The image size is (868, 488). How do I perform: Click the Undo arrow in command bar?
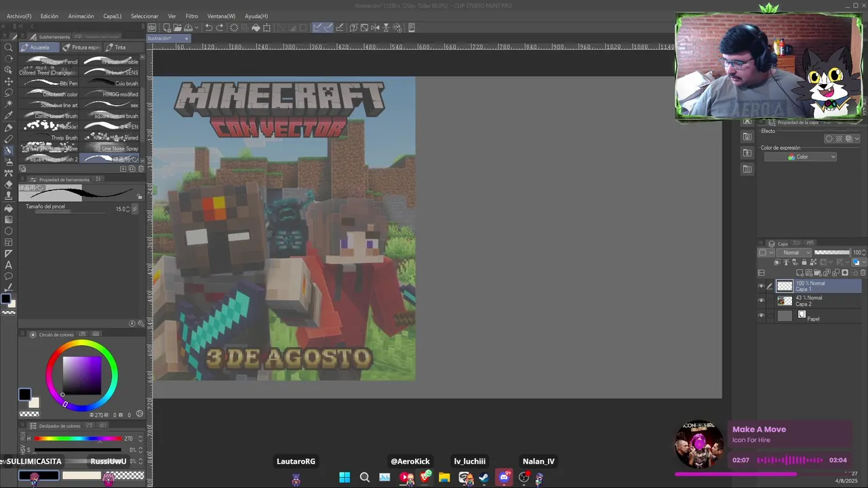point(209,28)
